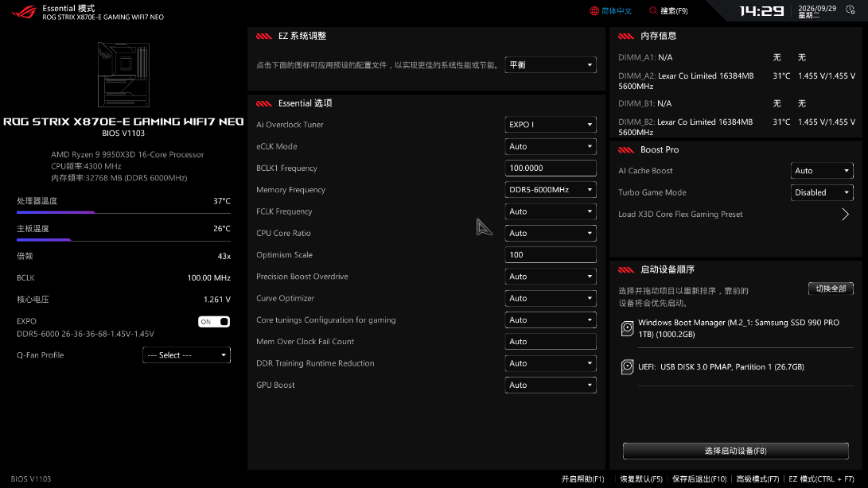Select the UEFI USB DISK 3.0 boot entry
Image resolution: width=868 pixels, height=488 pixels.
tap(737, 367)
